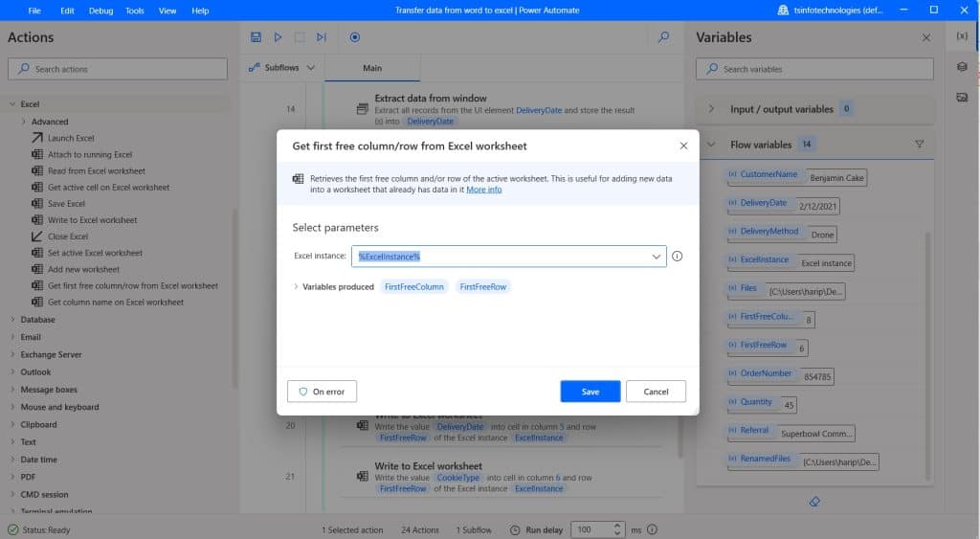Open the Debug menu
The image size is (980, 539).
[x=100, y=11]
